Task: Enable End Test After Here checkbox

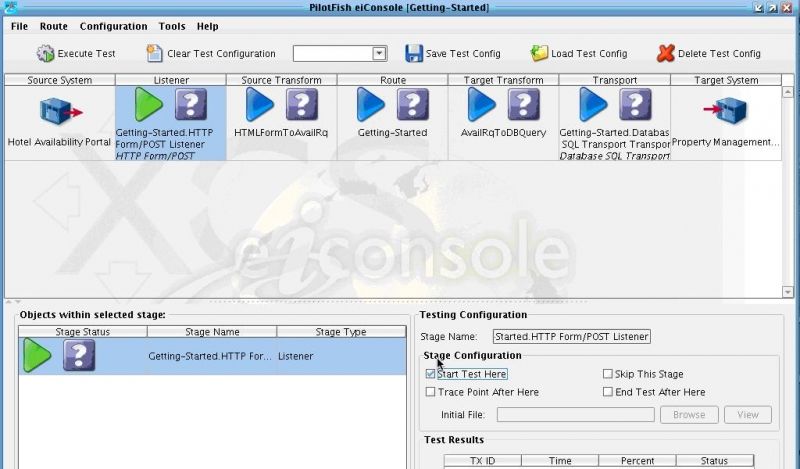Action: (x=608, y=392)
